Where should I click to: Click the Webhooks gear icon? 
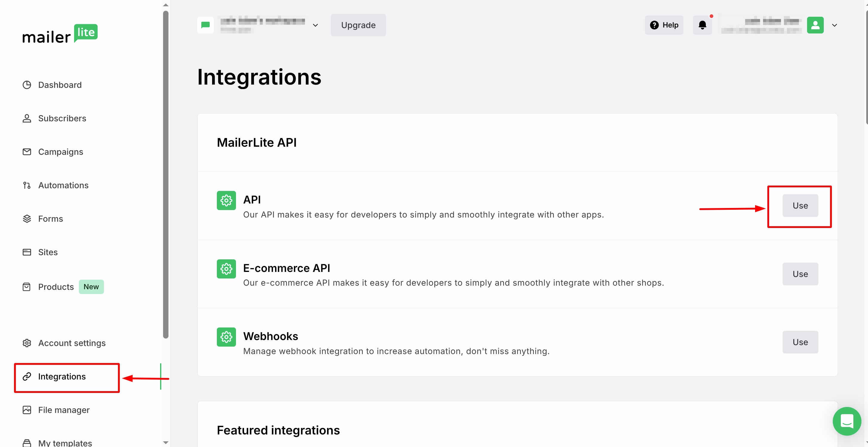[226, 337]
